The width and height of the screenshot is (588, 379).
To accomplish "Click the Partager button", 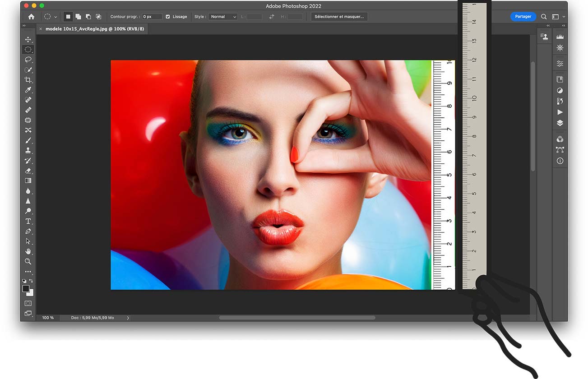I will (x=523, y=17).
